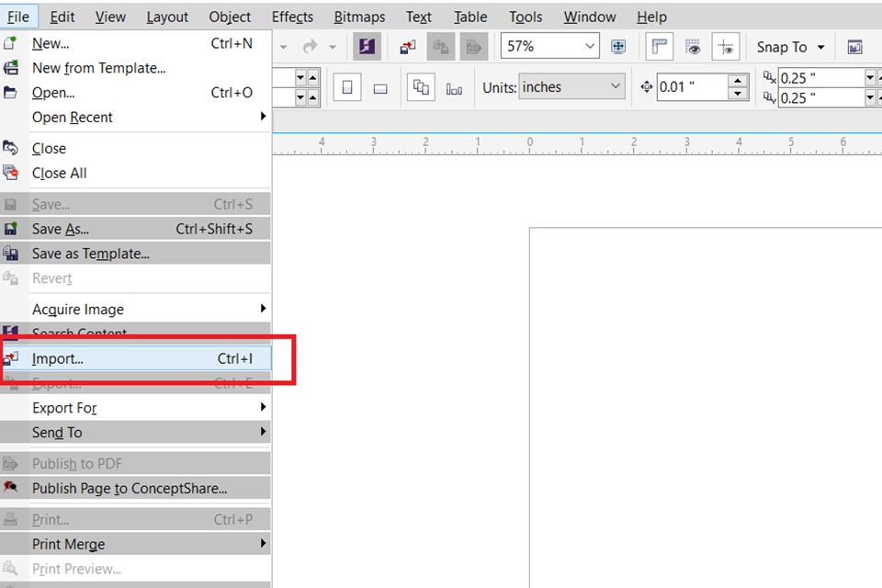Expand the Send To submenu
Image resolution: width=882 pixels, height=588 pixels.
point(135,433)
